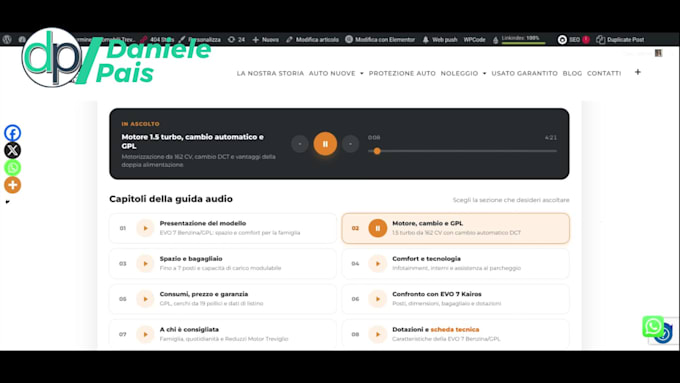Click the 4:21 total duration label
The width and height of the screenshot is (680, 383).
coord(551,137)
